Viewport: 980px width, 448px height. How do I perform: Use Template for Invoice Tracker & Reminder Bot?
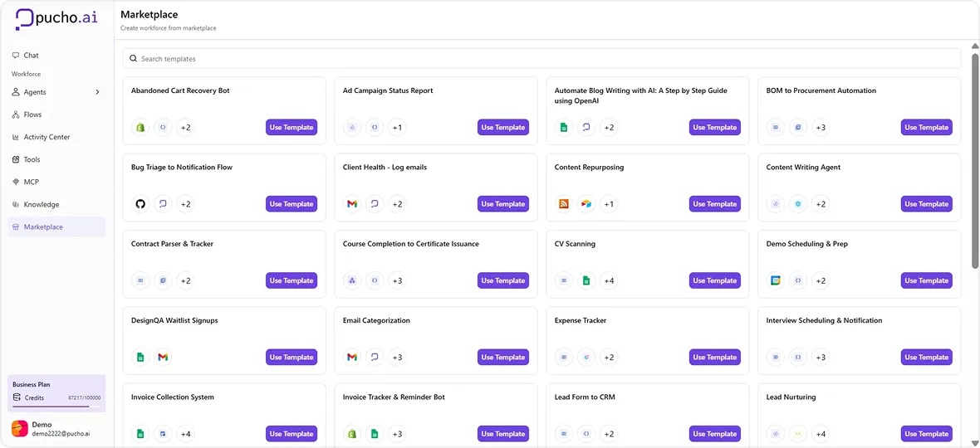pos(503,434)
